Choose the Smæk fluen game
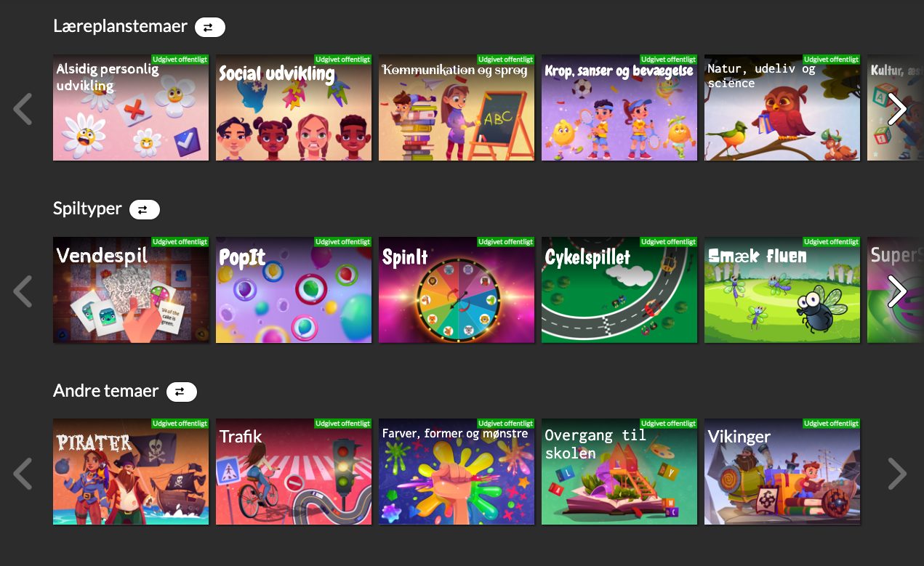This screenshot has width=924, height=566. pyautogui.click(x=782, y=290)
